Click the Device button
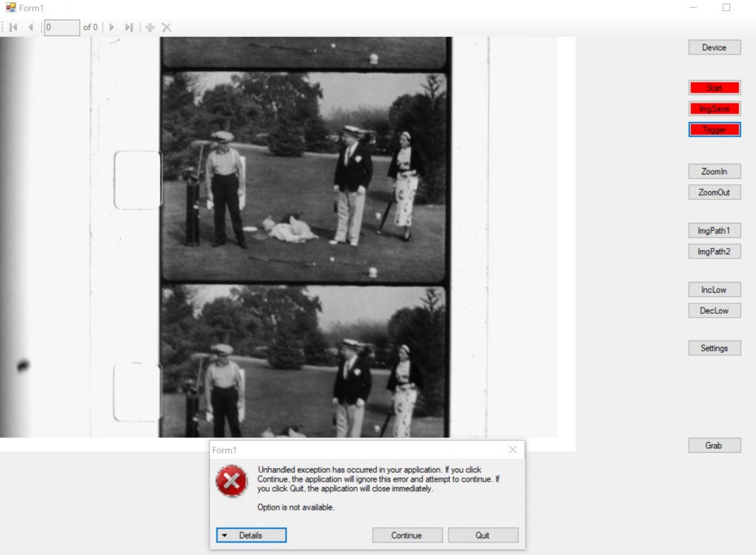The height and width of the screenshot is (555, 756). (x=714, y=47)
